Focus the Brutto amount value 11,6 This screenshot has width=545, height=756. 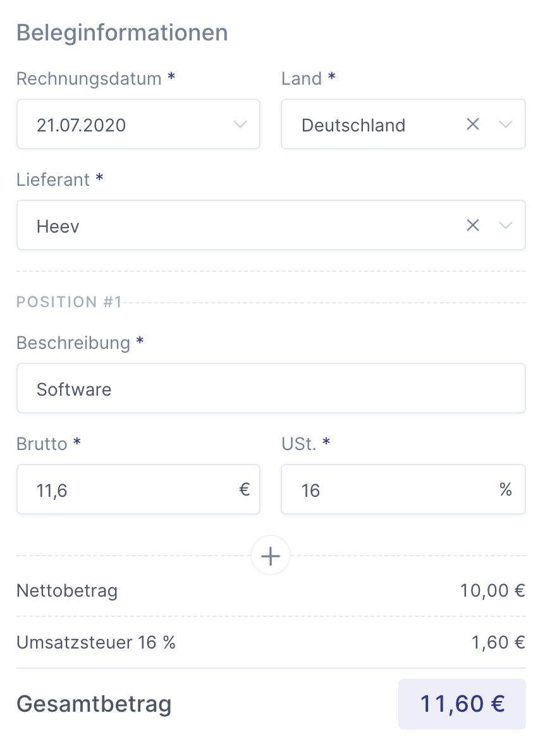pos(52,491)
